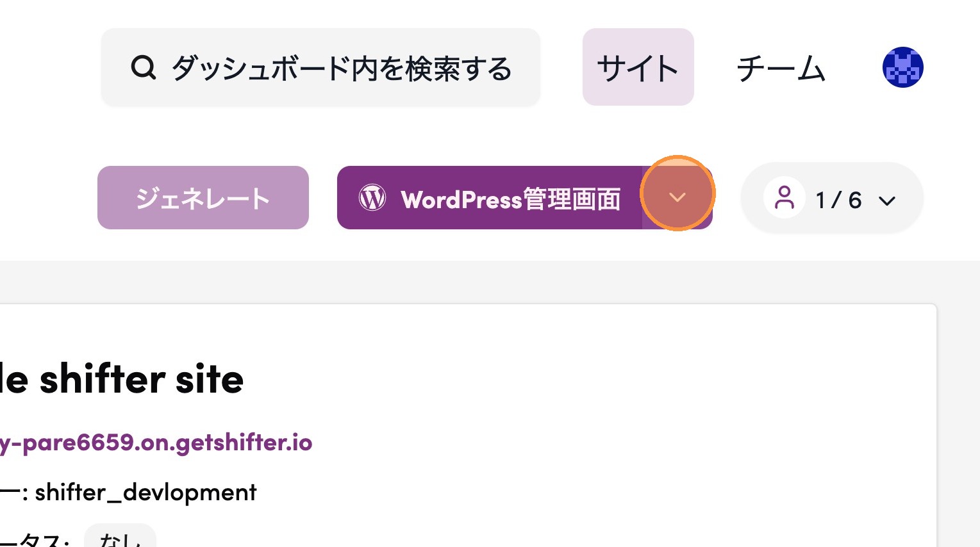Image resolution: width=980 pixels, height=547 pixels.
Task: Click the blank header area left of search
Action: (45, 67)
